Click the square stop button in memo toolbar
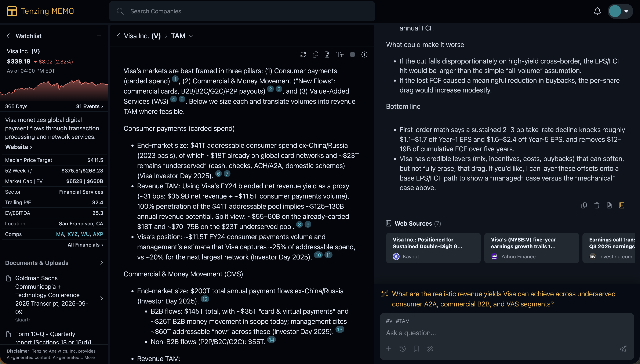640x364 pixels. coord(353,55)
